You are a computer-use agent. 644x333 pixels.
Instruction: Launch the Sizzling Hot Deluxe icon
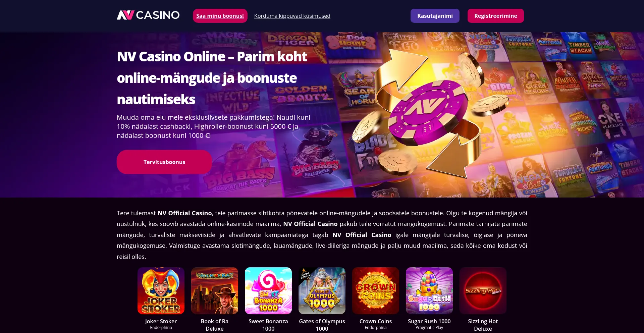coord(483,291)
